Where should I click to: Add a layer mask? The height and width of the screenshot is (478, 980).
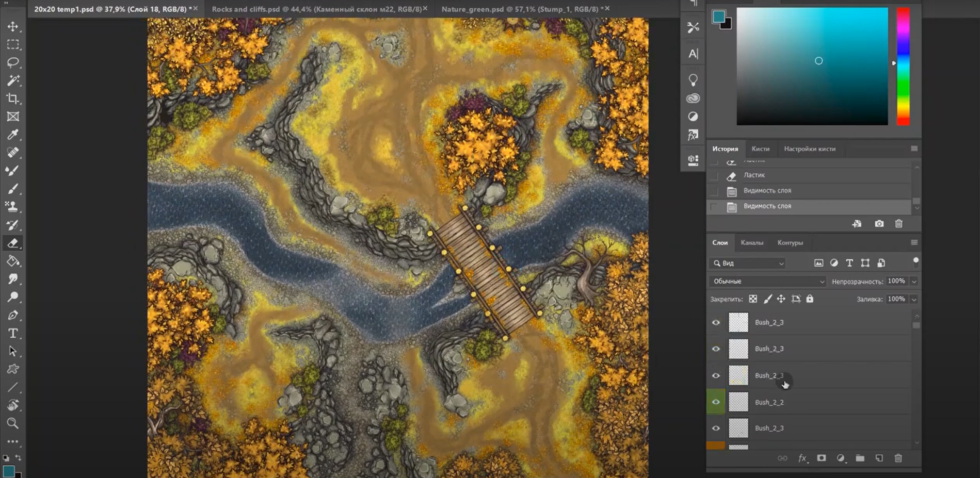[821, 458]
